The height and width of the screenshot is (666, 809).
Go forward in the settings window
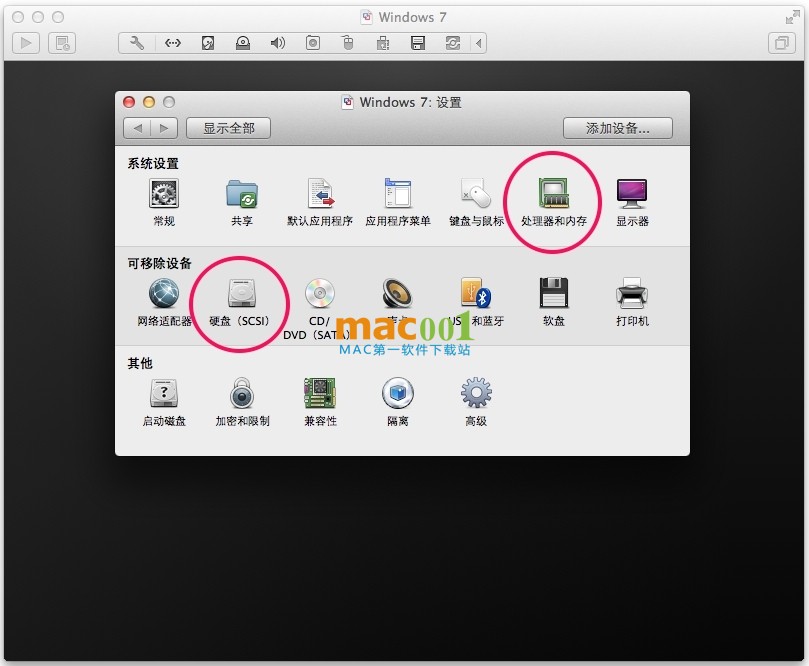[164, 128]
